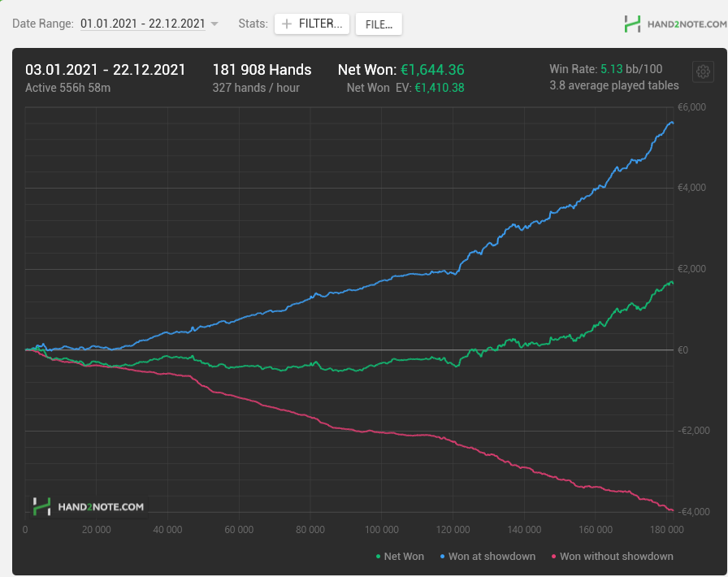Click the 3.8 average played tables text
This screenshot has height=577, width=728.
(x=614, y=85)
